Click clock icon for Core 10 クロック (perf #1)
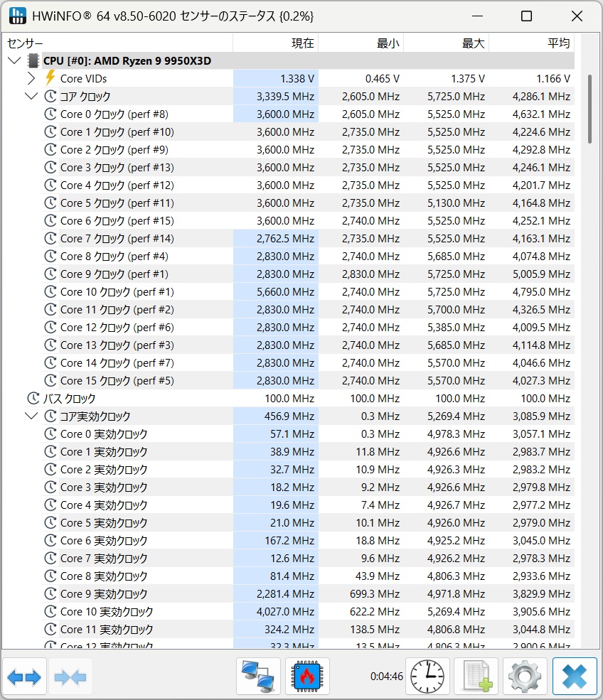 pos(50,292)
